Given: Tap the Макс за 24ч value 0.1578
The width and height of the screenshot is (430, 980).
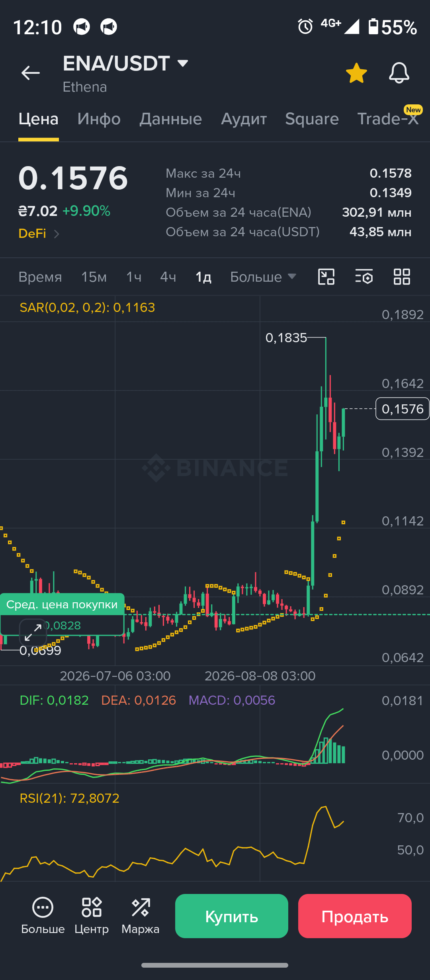Looking at the screenshot, I should 391,173.
